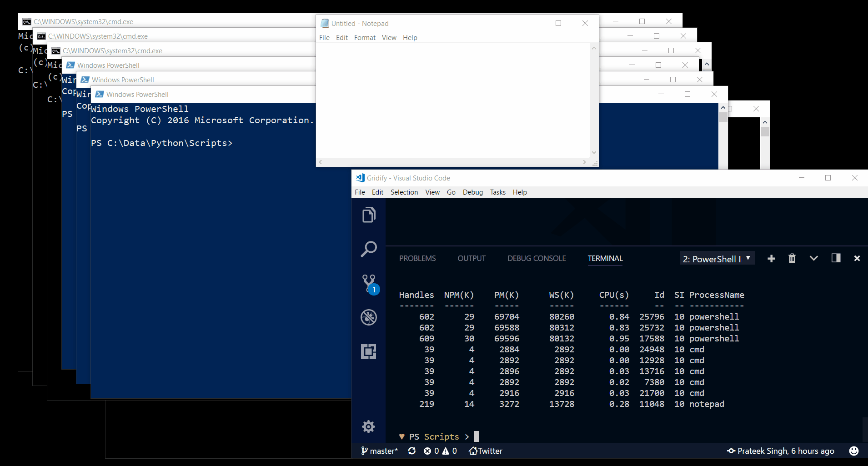Screen dimensions: 868x466
Task: Click the Handles column header in terminal output
Action: click(416, 295)
